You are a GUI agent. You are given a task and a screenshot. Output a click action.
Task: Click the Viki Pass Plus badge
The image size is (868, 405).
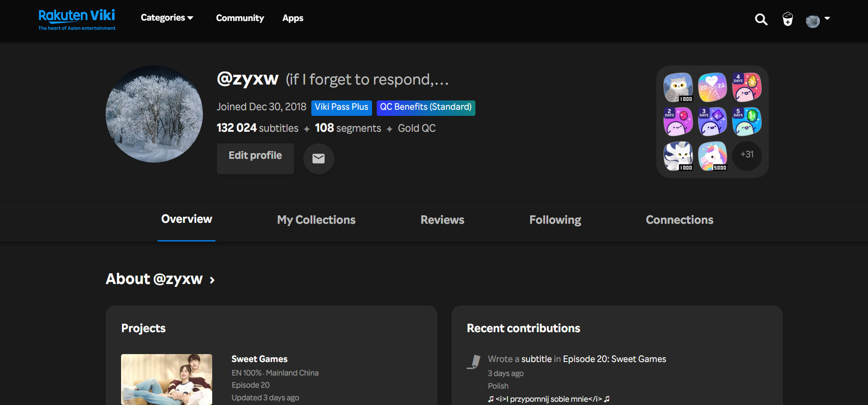tap(342, 107)
